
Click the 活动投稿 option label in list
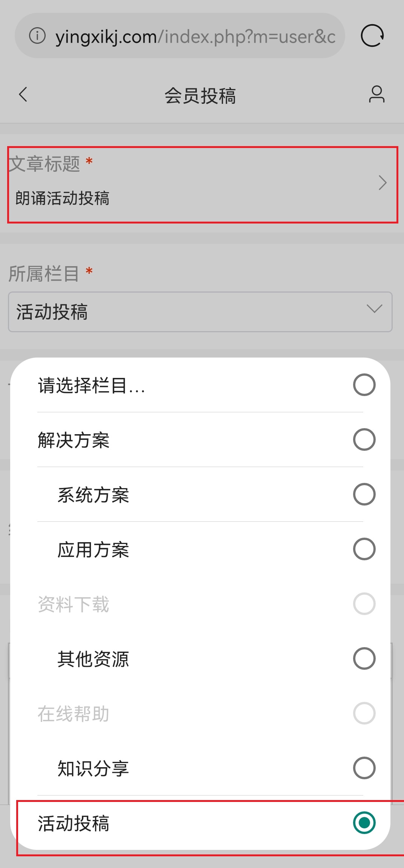(x=74, y=823)
